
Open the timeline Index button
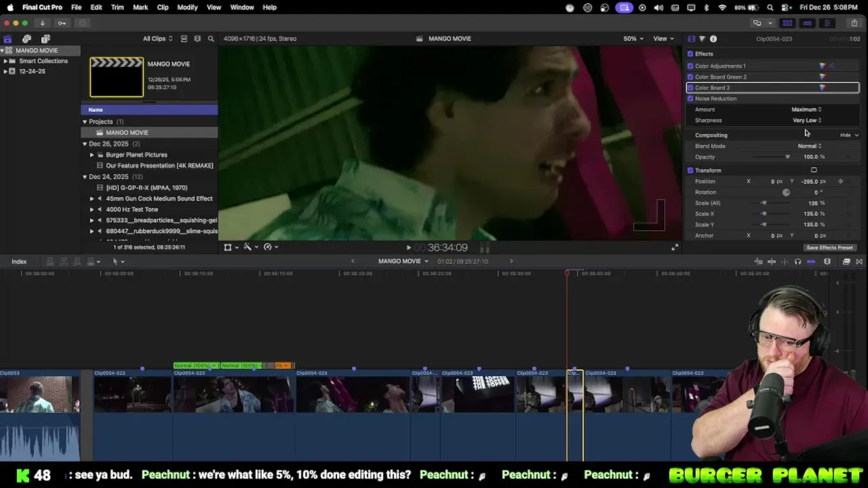[x=19, y=262]
